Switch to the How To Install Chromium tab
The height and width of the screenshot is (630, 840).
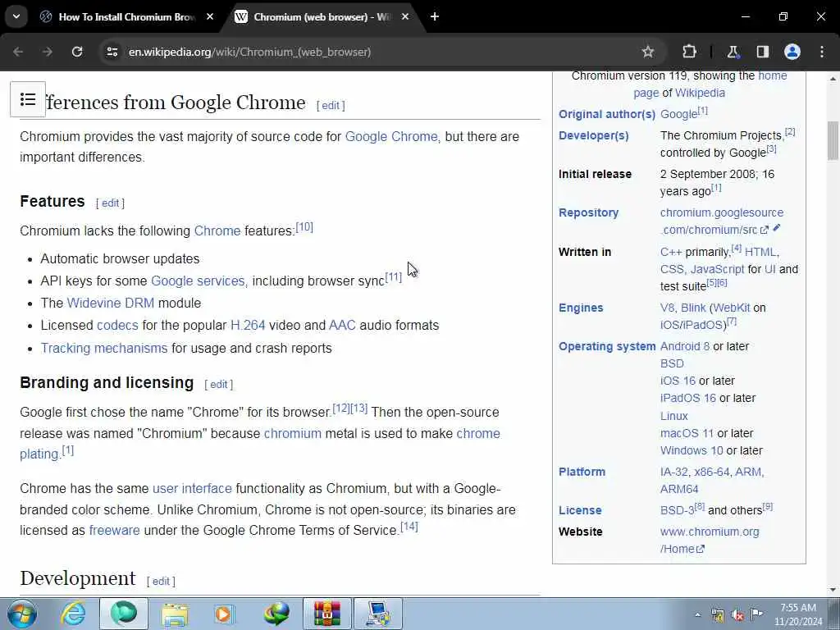(127, 16)
